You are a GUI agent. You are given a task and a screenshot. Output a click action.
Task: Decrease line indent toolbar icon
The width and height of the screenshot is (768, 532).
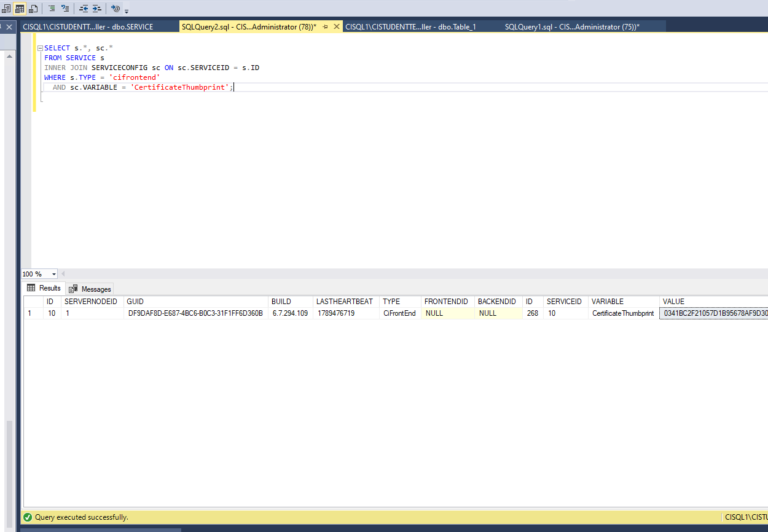(x=84, y=9)
